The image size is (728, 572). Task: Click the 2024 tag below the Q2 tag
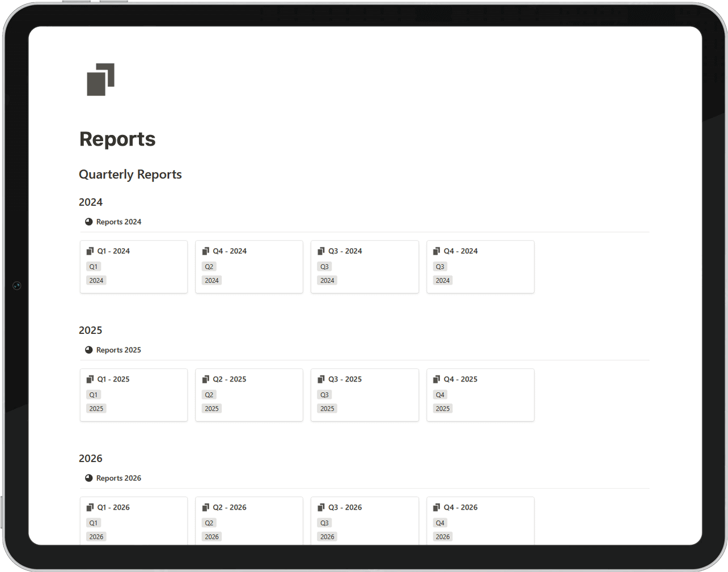[x=212, y=281]
